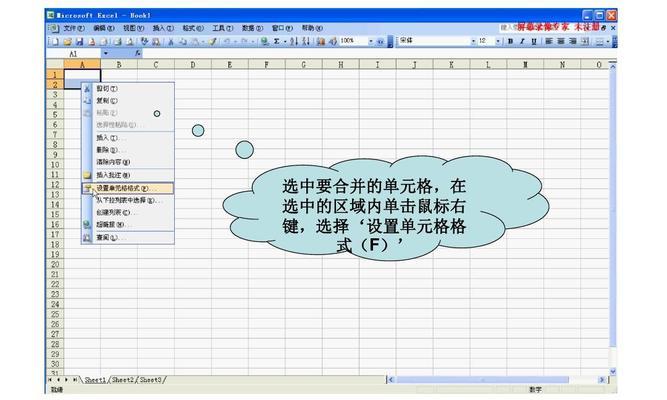Choose 清除内容(N) from context menu
667x400 pixels.
coord(128,162)
